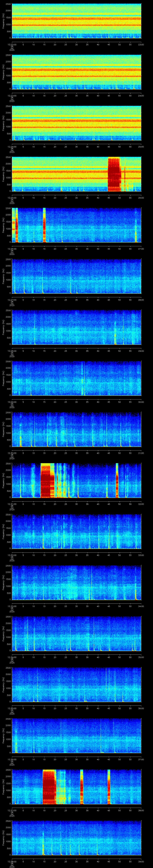153x868 pixels.
Task: Click the 12:25:00 start time label
Action: click(12, 198)
